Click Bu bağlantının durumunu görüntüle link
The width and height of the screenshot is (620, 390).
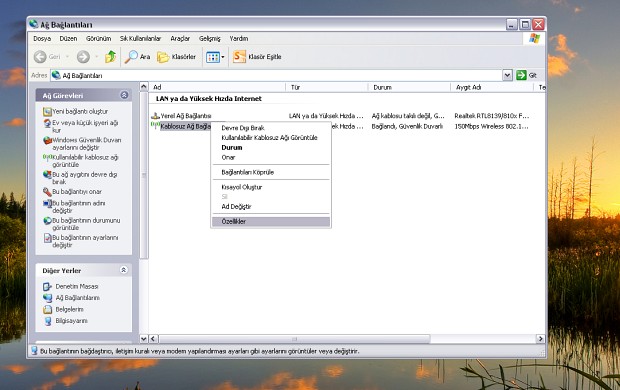tap(86, 224)
